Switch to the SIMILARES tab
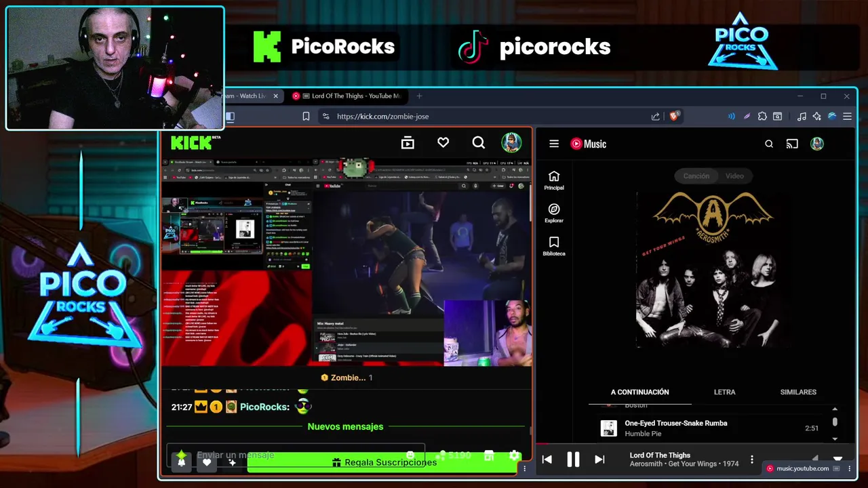Image resolution: width=868 pixels, height=488 pixels. pyautogui.click(x=798, y=392)
